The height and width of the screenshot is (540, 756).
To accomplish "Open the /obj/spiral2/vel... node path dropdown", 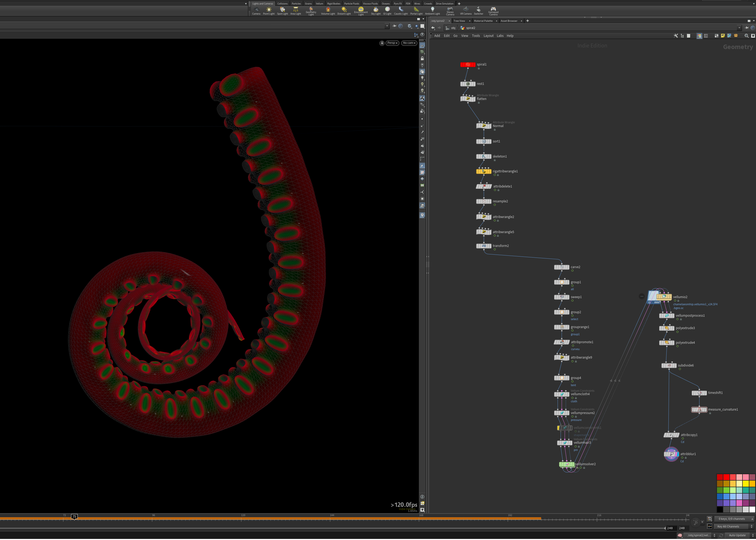I will click(701, 535).
